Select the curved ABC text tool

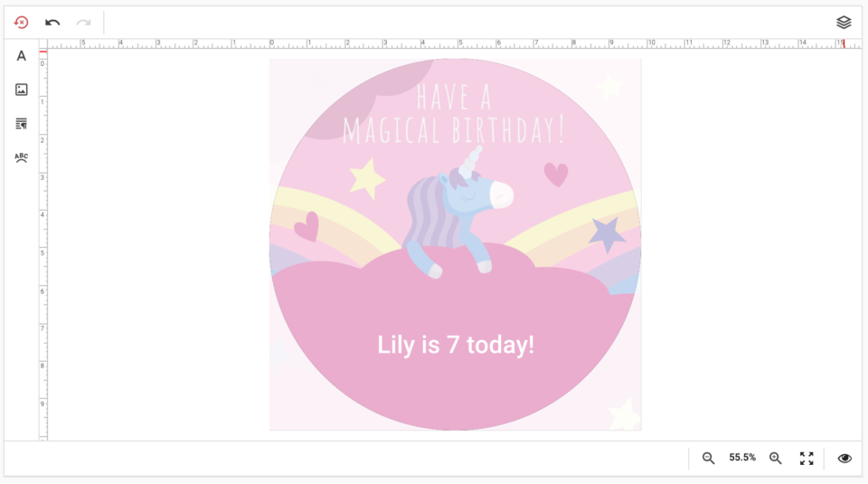click(x=21, y=157)
